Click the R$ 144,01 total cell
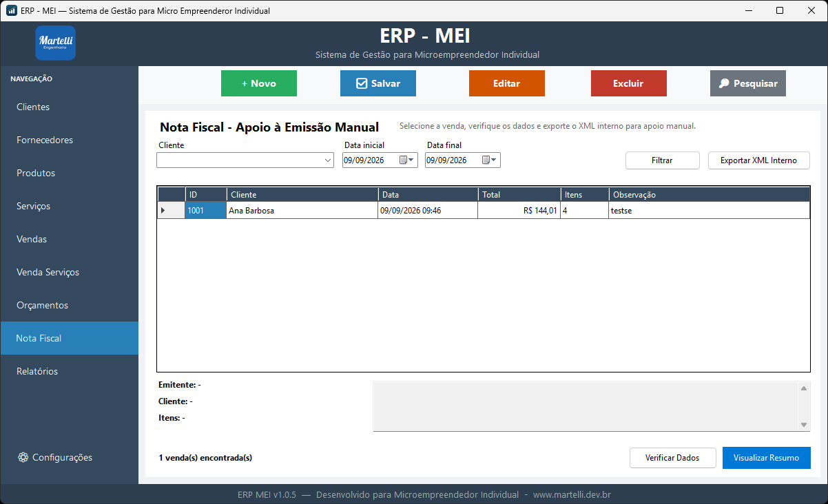 click(519, 211)
